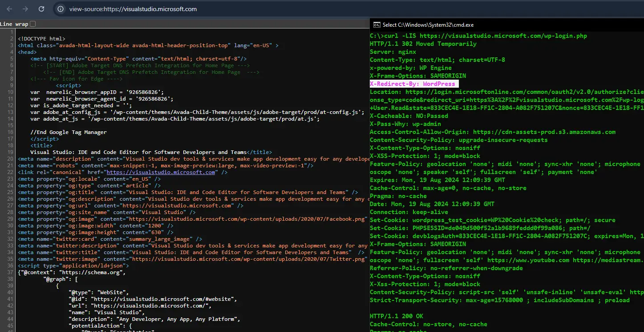Click the Visual Studio title text line
The image size is (644, 332).
point(151,152)
